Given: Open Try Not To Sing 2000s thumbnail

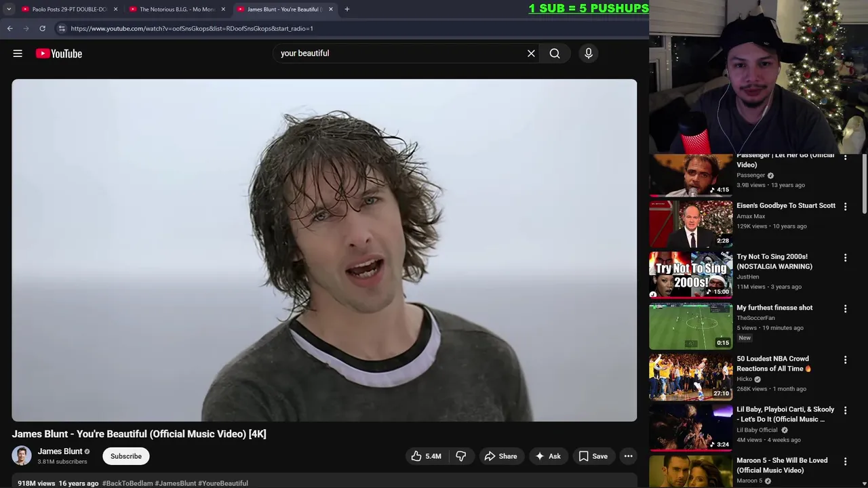Looking at the screenshot, I should tap(690, 274).
